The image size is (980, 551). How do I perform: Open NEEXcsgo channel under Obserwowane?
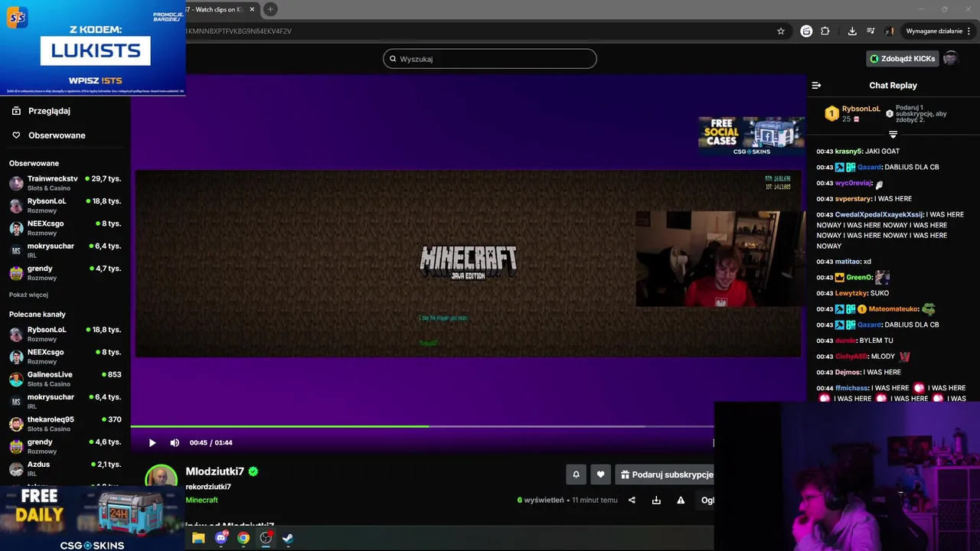(x=65, y=228)
